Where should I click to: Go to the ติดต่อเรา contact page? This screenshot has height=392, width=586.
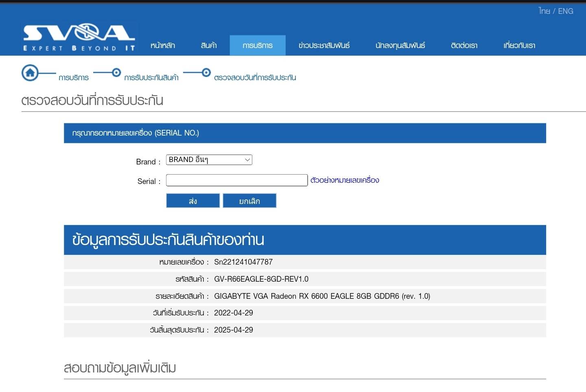point(464,46)
